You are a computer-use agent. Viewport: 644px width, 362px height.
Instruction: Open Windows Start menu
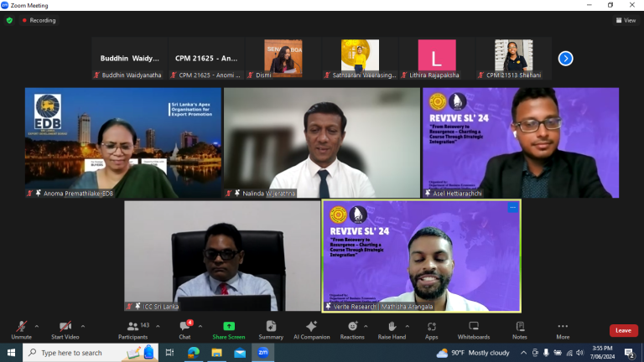click(x=11, y=353)
